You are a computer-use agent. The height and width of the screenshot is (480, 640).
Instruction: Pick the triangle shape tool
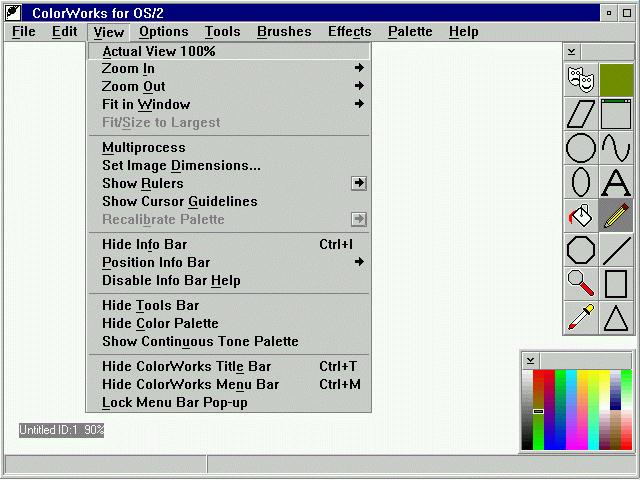pos(616,318)
